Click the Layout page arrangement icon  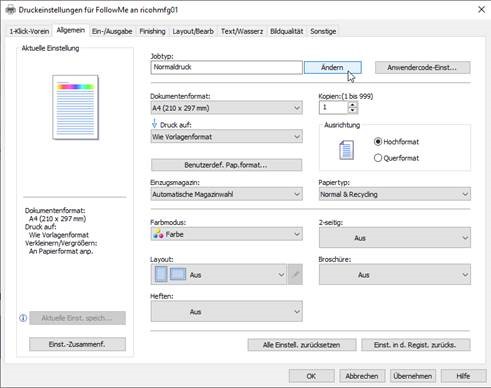(170, 275)
